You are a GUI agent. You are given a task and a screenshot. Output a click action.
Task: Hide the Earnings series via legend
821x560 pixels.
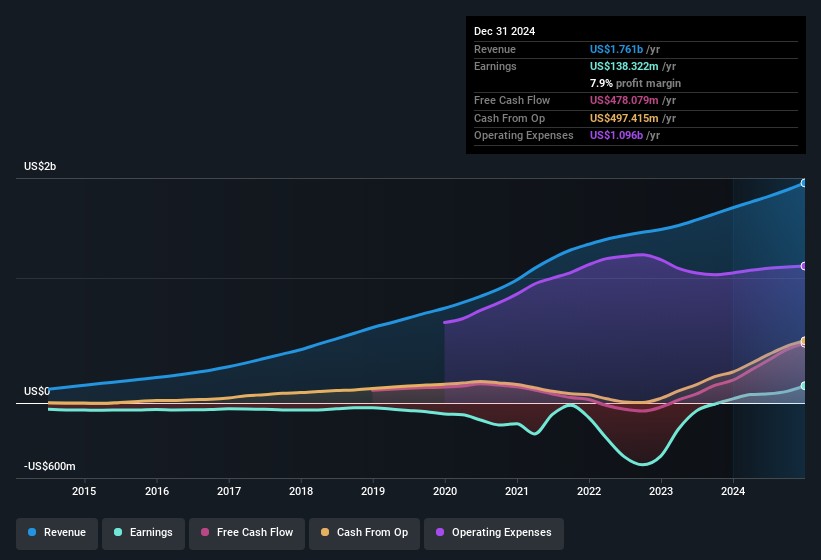tap(143, 533)
